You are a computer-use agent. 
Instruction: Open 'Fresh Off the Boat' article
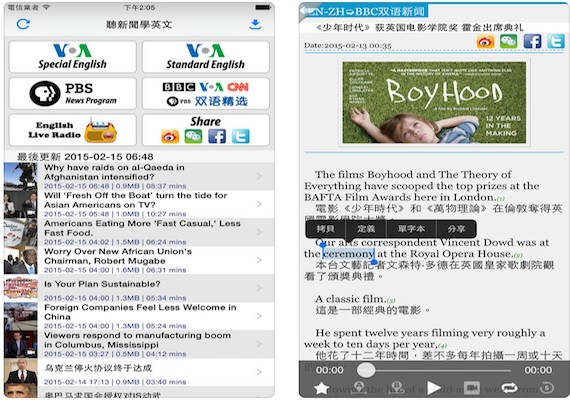click(139, 204)
